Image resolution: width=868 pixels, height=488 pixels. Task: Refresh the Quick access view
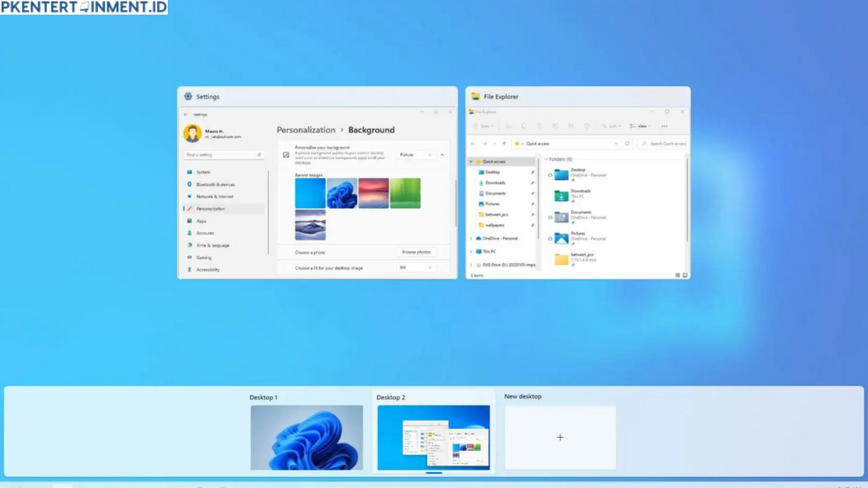[627, 143]
